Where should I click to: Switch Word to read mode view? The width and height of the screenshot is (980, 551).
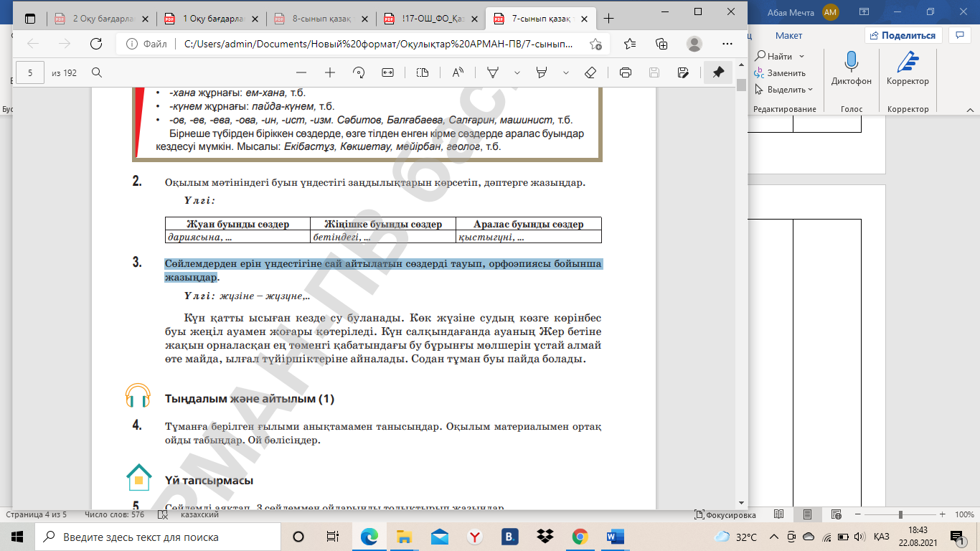778,514
